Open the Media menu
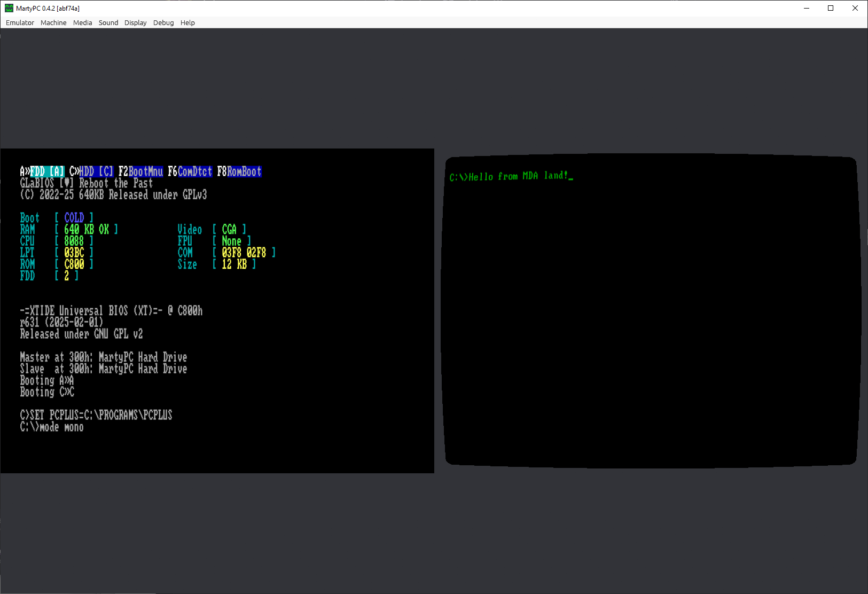 [x=82, y=23]
